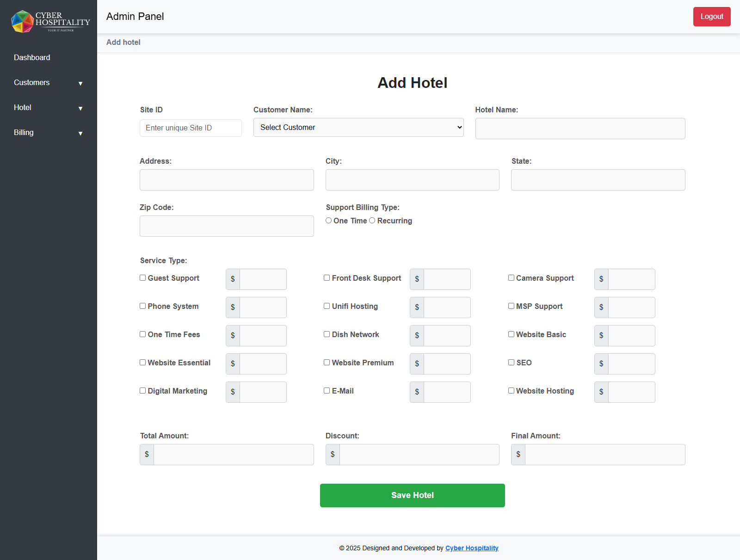Open Billing in the sidebar
The image size is (740, 560).
pyautogui.click(x=24, y=132)
